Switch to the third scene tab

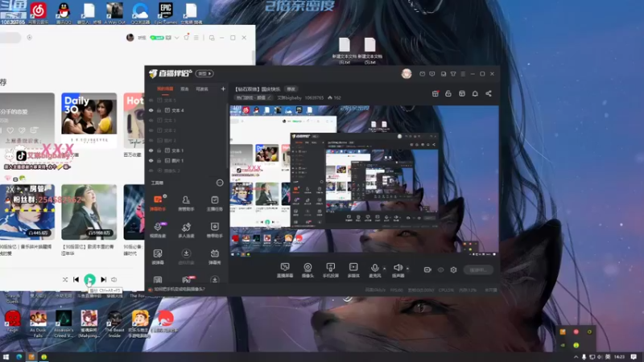tap(202, 89)
